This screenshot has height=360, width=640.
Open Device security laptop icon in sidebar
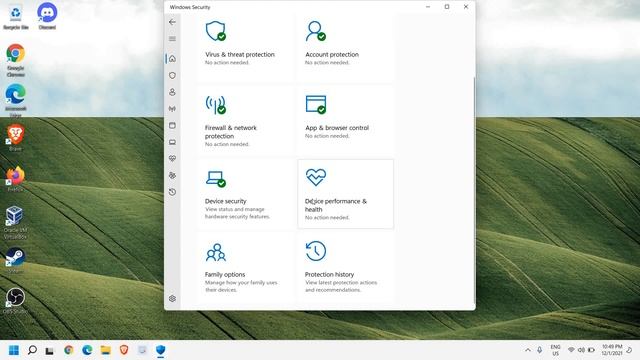(172, 142)
